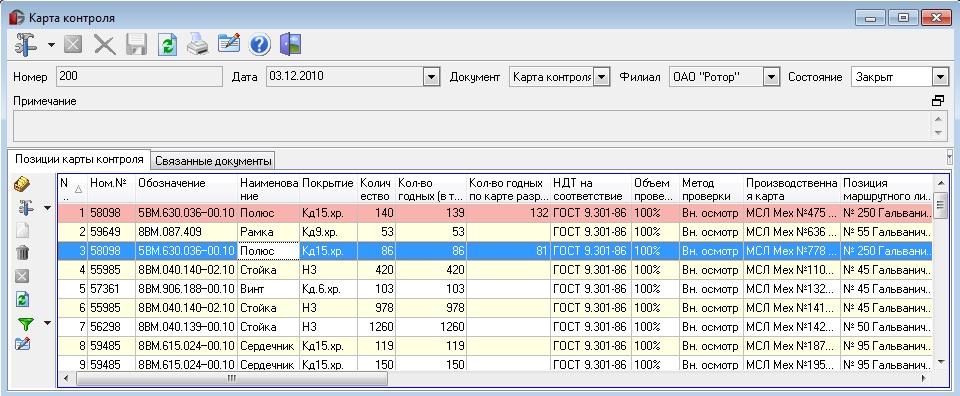Image resolution: width=960 pixels, height=396 pixels.
Task: Click the Винт name cell in row 5
Action: 269,289
